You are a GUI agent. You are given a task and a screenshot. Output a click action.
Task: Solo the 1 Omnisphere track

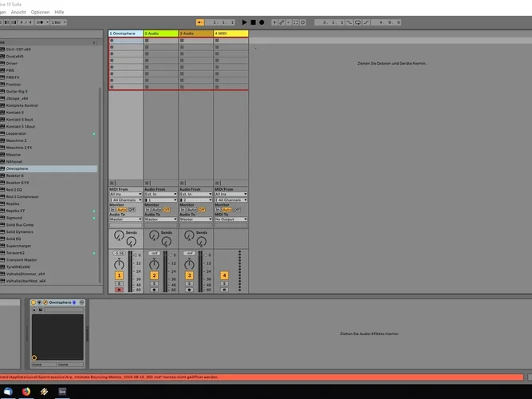click(119, 283)
